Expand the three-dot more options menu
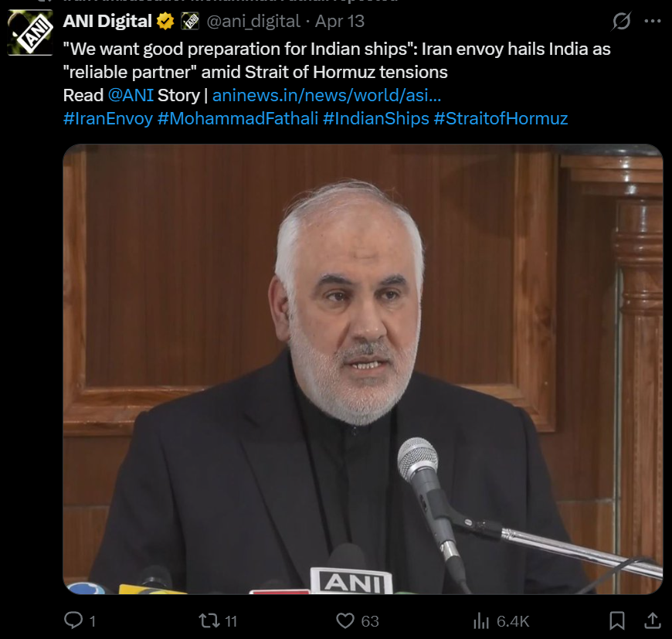This screenshot has width=672, height=639. pyautogui.click(x=652, y=21)
